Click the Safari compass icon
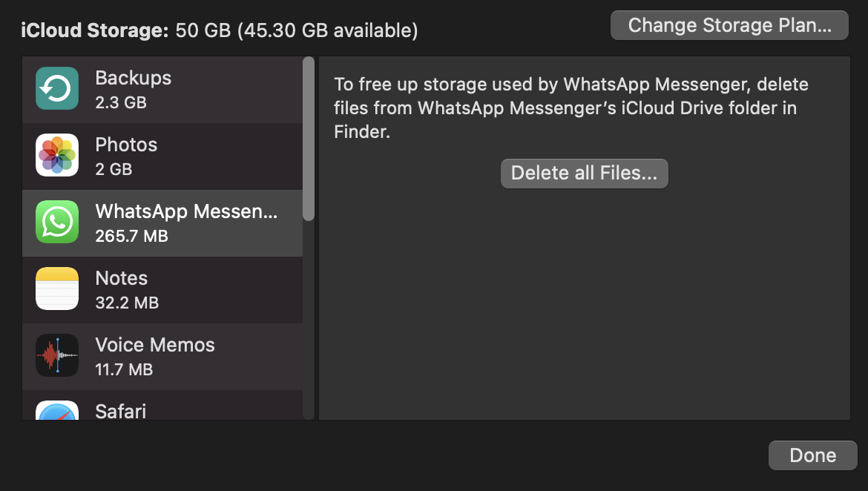 (57, 411)
